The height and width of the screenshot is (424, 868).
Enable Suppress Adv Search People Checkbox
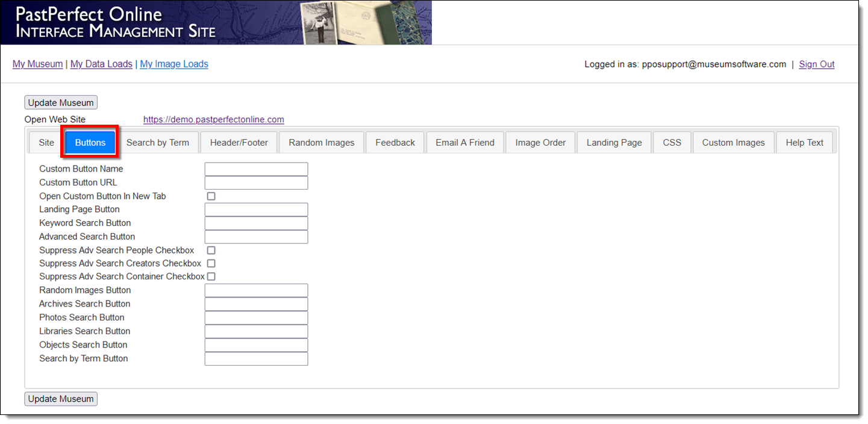point(211,250)
